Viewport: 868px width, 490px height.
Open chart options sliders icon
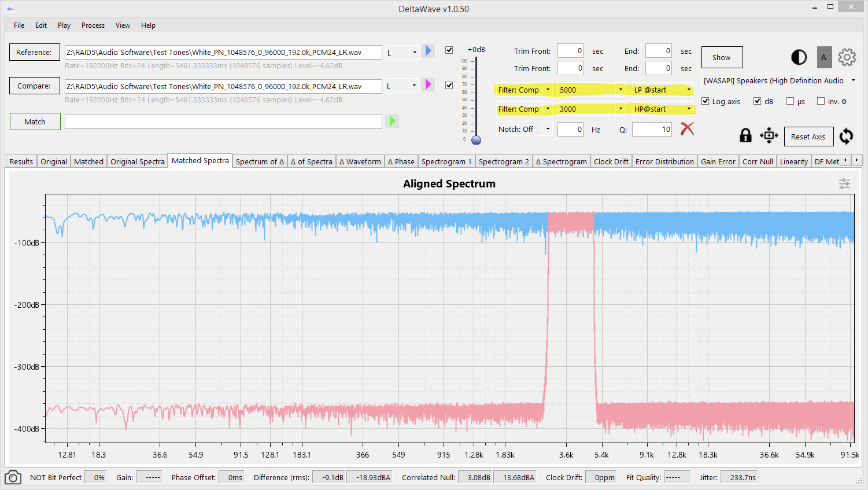(844, 184)
